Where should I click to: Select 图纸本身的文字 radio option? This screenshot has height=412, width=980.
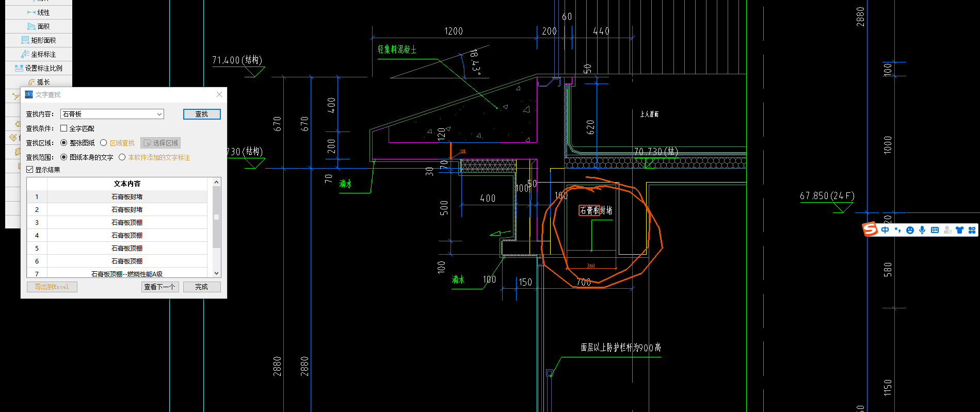point(64,157)
